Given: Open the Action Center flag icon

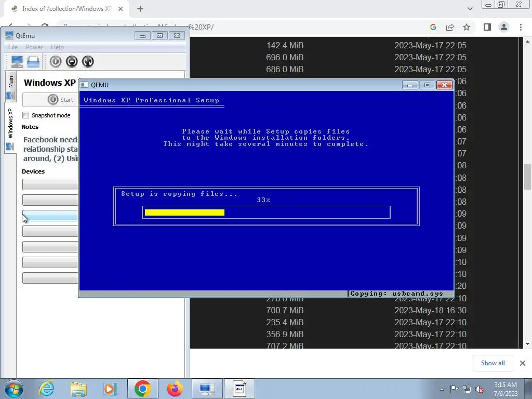Looking at the screenshot, I should coord(454,389).
